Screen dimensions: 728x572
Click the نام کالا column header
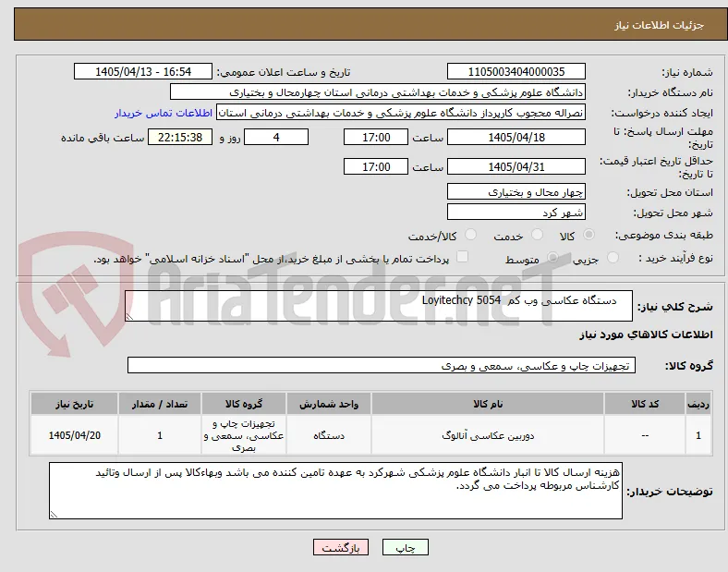[488, 404]
